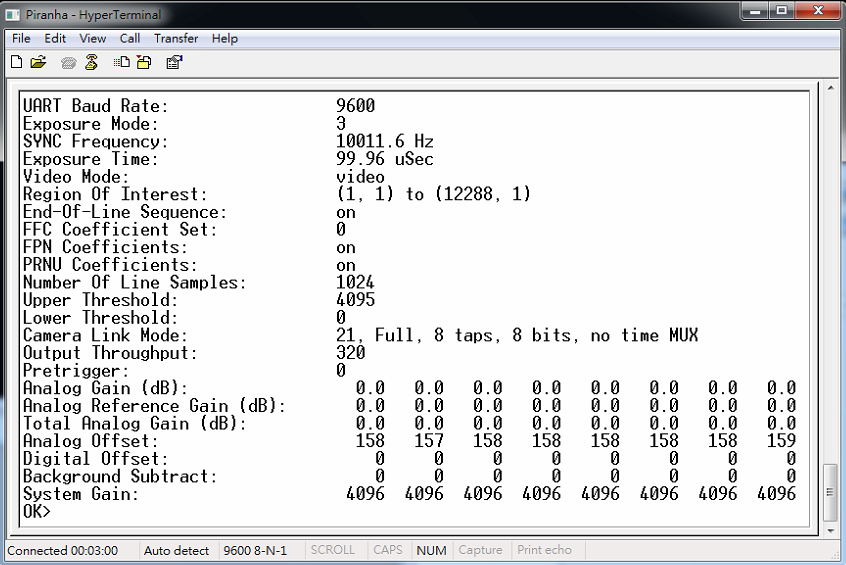846x565 pixels.
Task: Click the 'Digital Offset:' label
Action: pos(95,459)
